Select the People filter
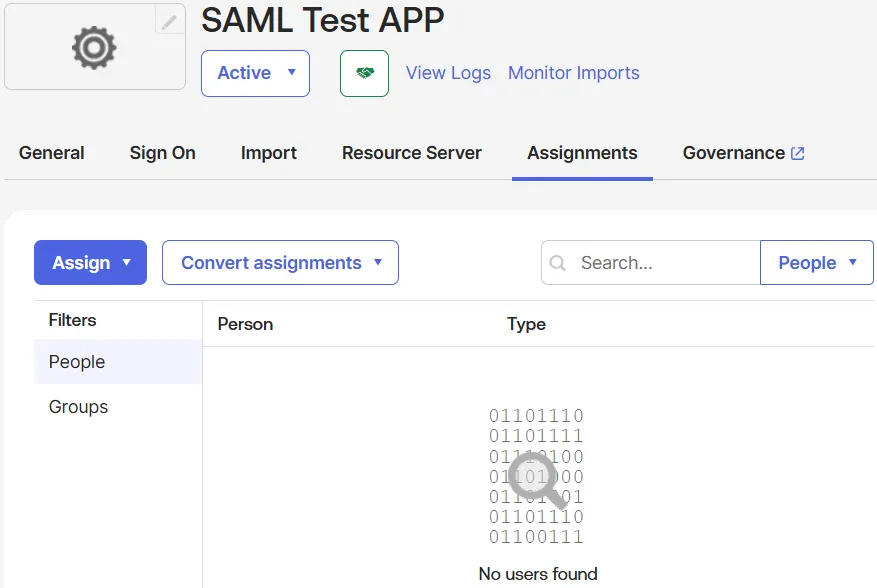The width and height of the screenshot is (877, 588). pyautogui.click(x=118, y=361)
